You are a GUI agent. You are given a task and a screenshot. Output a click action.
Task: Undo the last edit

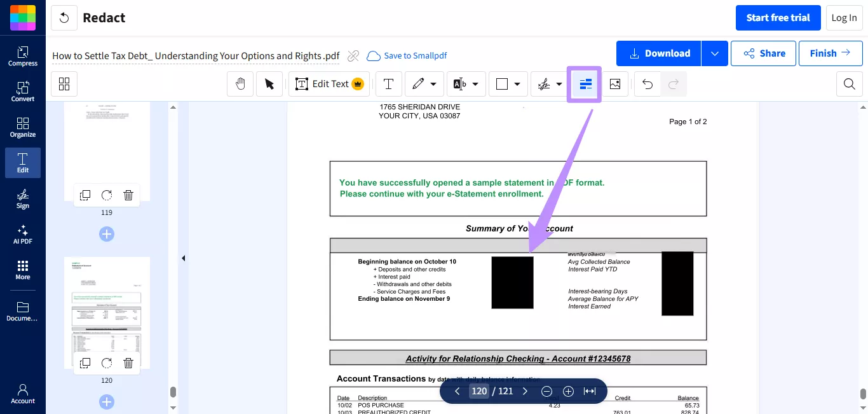(x=647, y=83)
